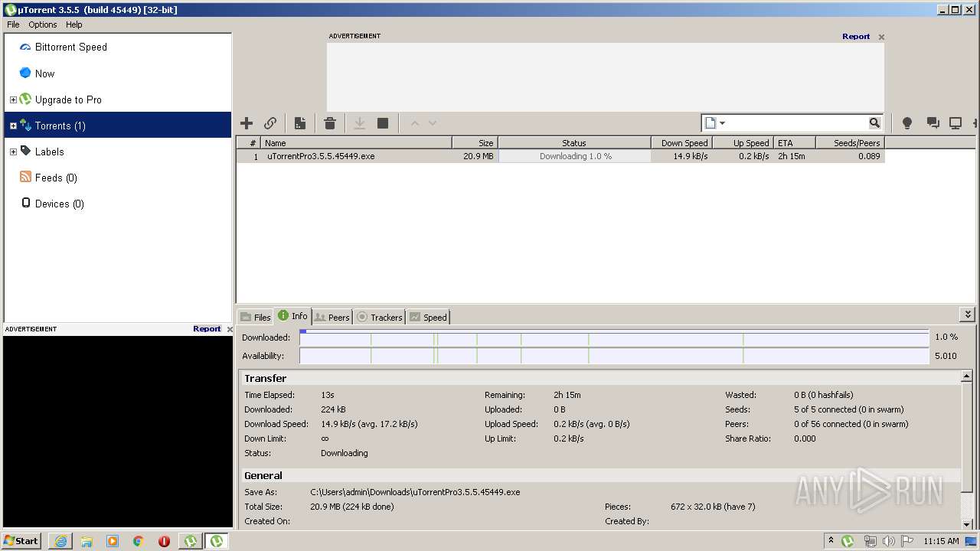The height and width of the screenshot is (551, 980).
Task: Show hidden system tray icons
Action: (831, 540)
